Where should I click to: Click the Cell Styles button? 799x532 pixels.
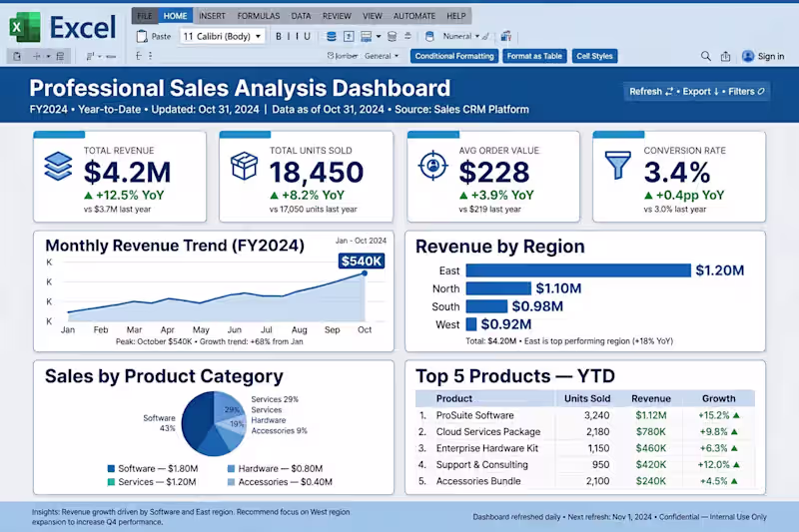tap(594, 56)
